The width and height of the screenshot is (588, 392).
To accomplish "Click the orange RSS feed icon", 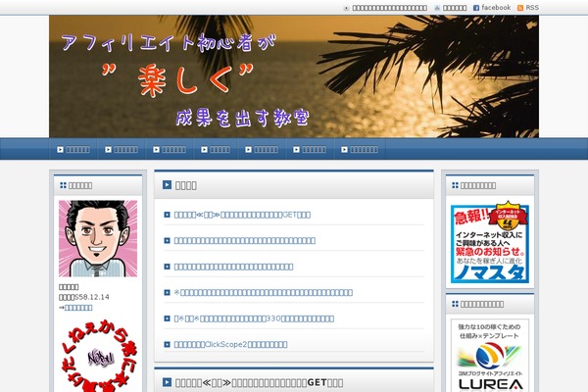I will [x=520, y=8].
